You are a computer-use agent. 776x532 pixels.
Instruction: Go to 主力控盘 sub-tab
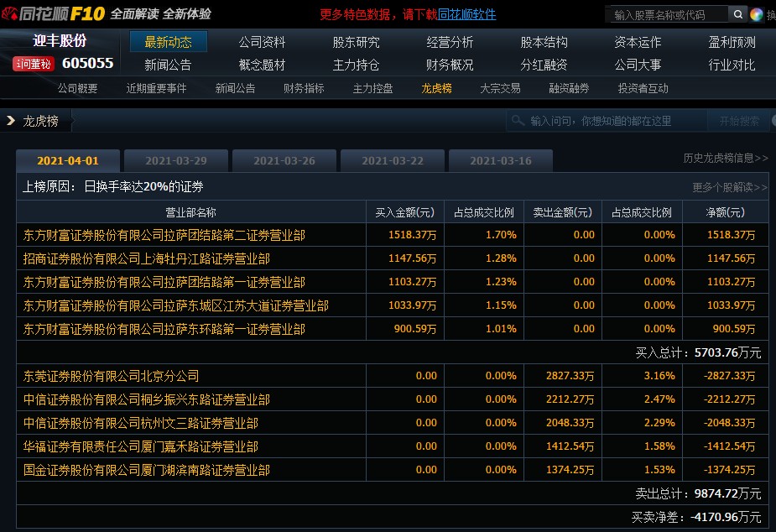point(372,88)
